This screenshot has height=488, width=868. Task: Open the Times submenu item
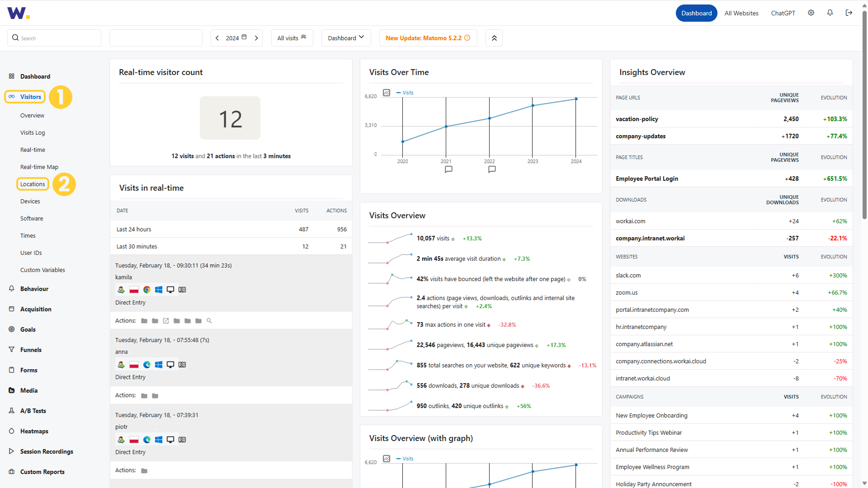(28, 235)
